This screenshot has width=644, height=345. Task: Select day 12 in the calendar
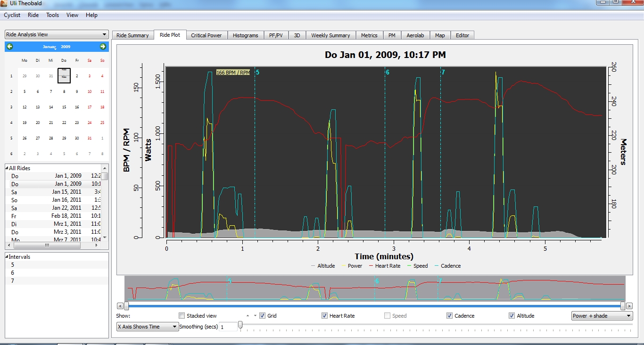point(25,107)
